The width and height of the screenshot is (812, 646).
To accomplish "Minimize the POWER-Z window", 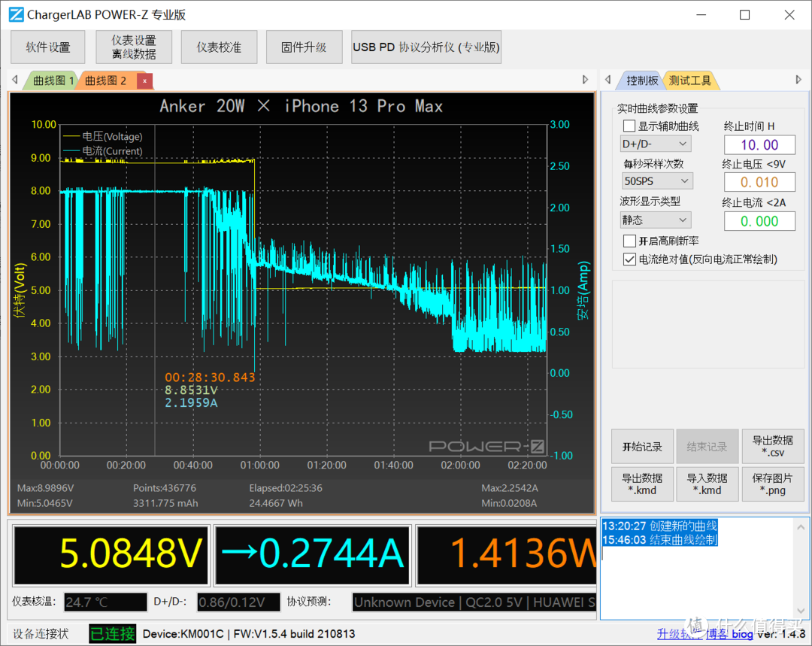I will tap(701, 14).
